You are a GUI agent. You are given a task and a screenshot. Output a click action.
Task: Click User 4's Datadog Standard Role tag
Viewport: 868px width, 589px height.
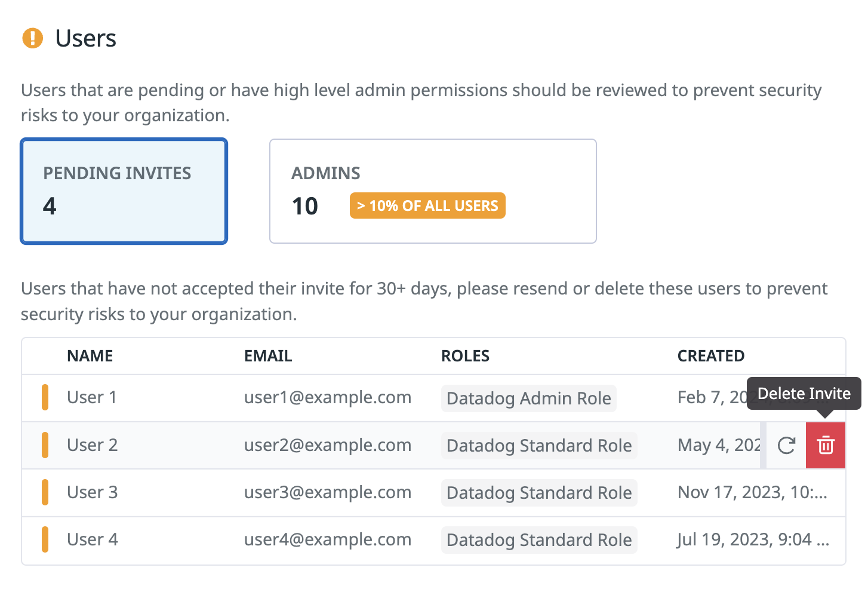click(539, 540)
